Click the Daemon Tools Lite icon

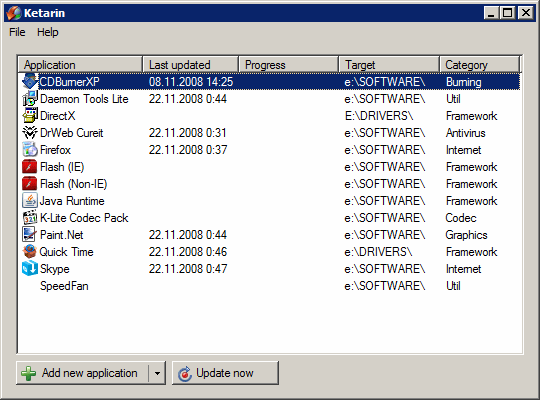coord(30,99)
